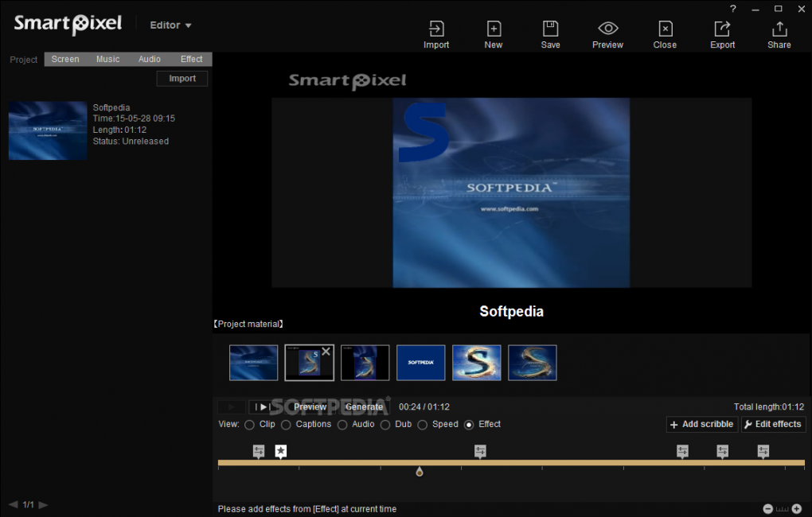812x517 pixels.
Task: Select the third project material thumbnail
Action: [x=365, y=363]
